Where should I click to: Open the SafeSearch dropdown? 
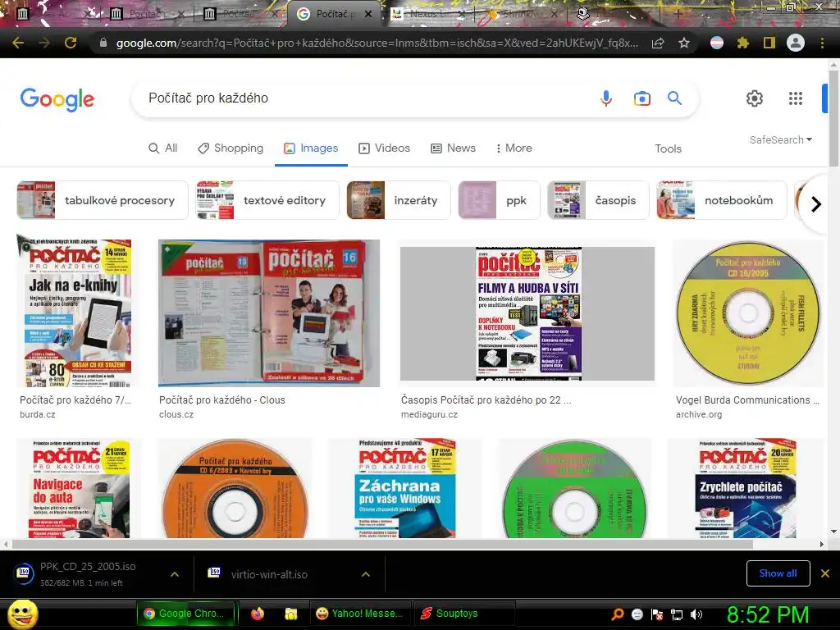(781, 139)
